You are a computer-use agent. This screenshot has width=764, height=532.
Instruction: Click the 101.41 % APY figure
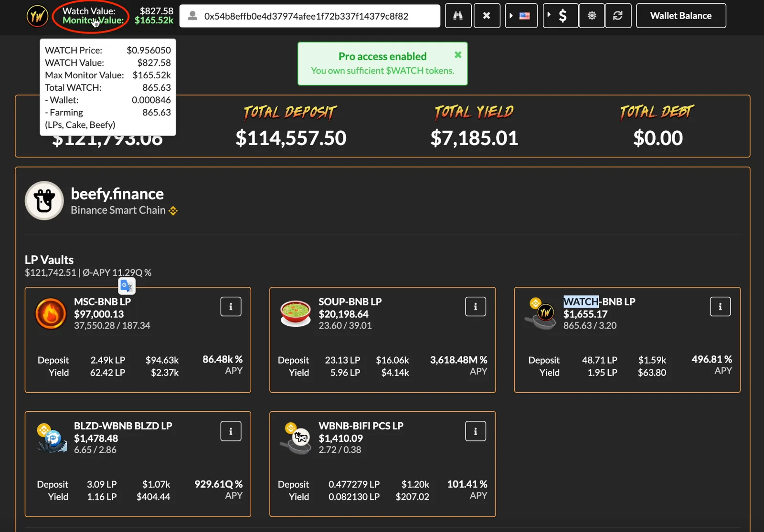(467, 484)
